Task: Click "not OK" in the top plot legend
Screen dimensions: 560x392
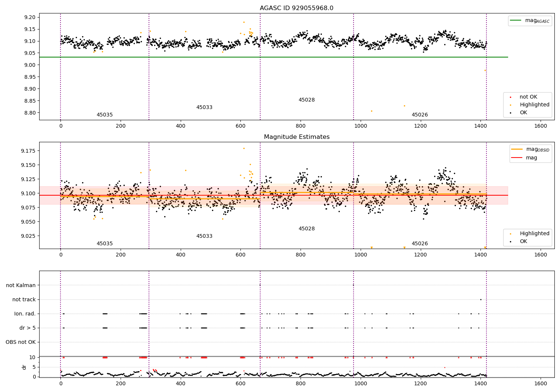Action: coord(528,97)
